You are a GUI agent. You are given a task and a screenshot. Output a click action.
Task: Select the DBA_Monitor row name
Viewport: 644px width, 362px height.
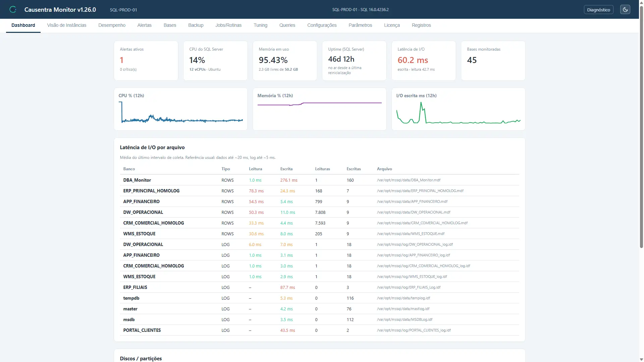(x=137, y=180)
